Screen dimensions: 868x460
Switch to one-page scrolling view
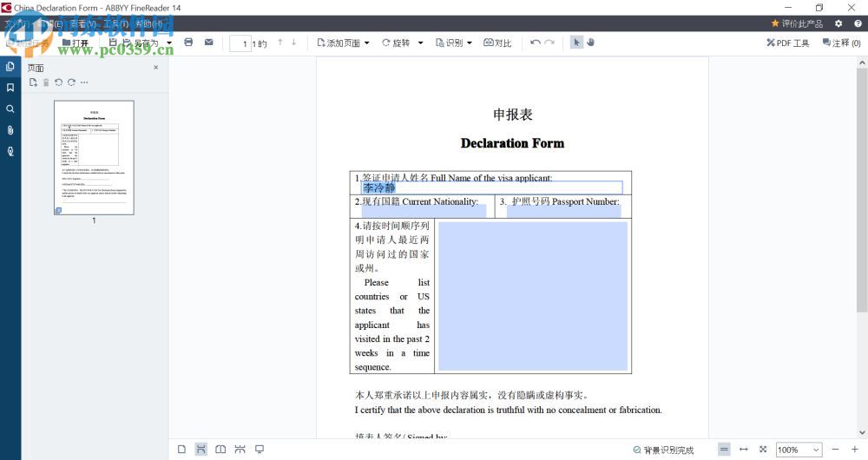pos(201,450)
